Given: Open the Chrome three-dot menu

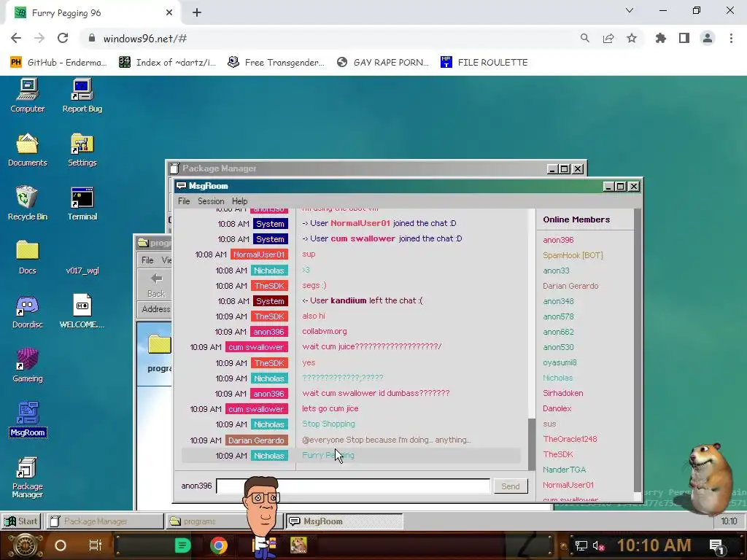Looking at the screenshot, I should (x=731, y=38).
